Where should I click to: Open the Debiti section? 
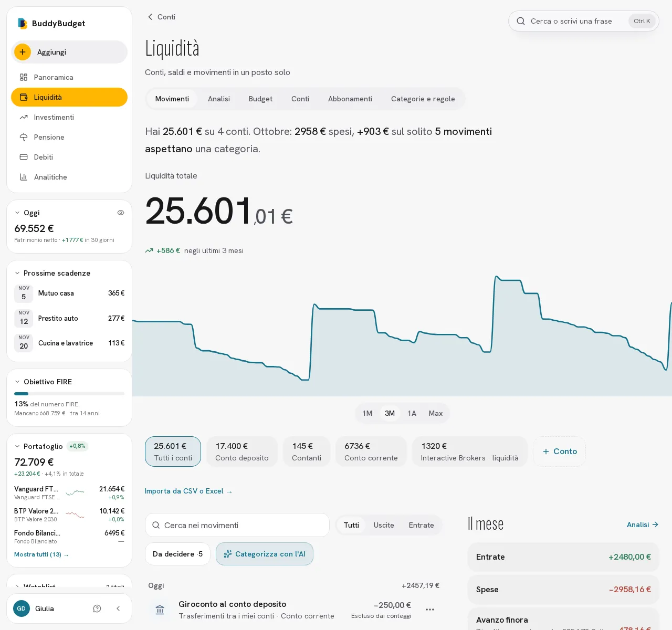click(x=69, y=157)
